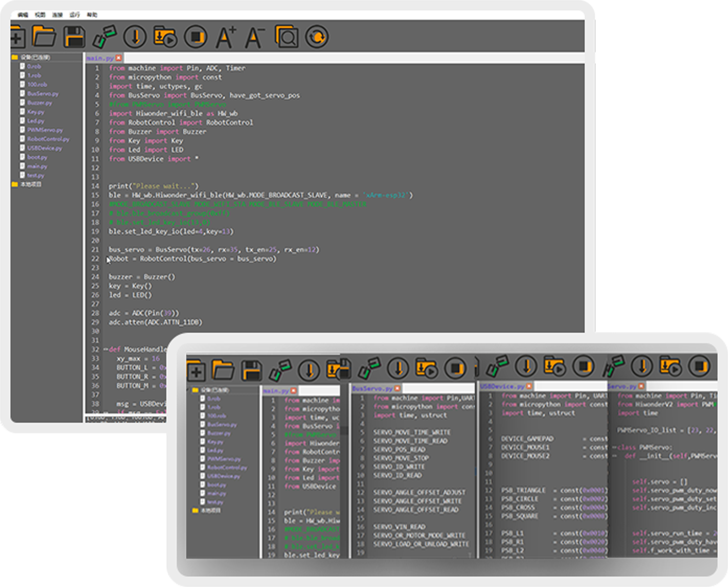Close main.py tab in bottom window
This screenshot has height=587, width=728.
[294, 391]
